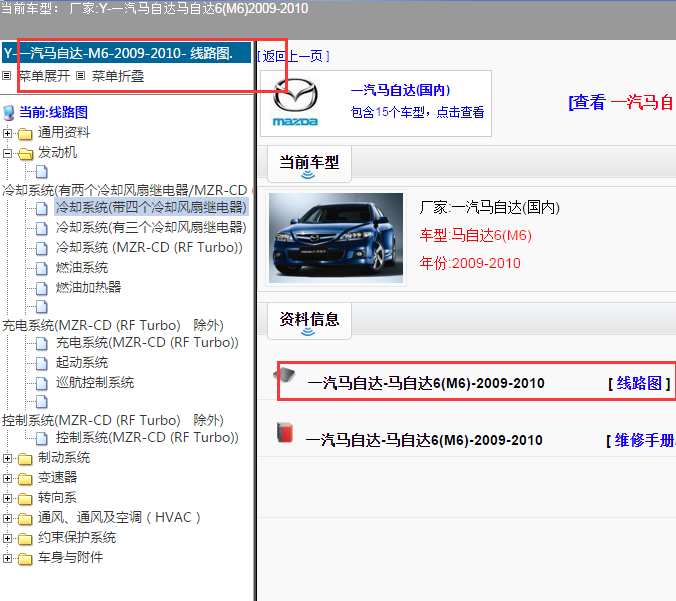Expand the 制动系统 tree node
Screen dimensions: 676x601
[x=7, y=458]
